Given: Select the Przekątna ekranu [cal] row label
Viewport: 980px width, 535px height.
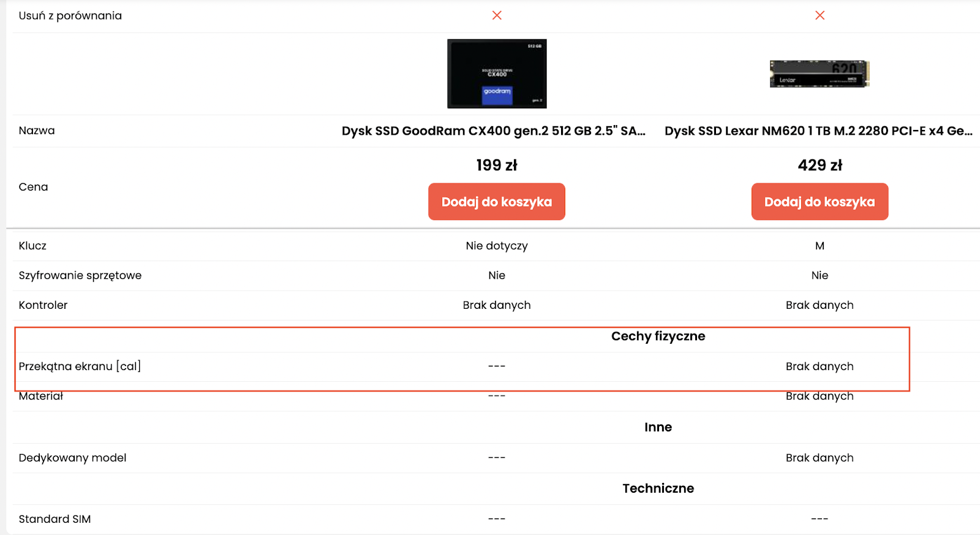Looking at the screenshot, I should 80,366.
